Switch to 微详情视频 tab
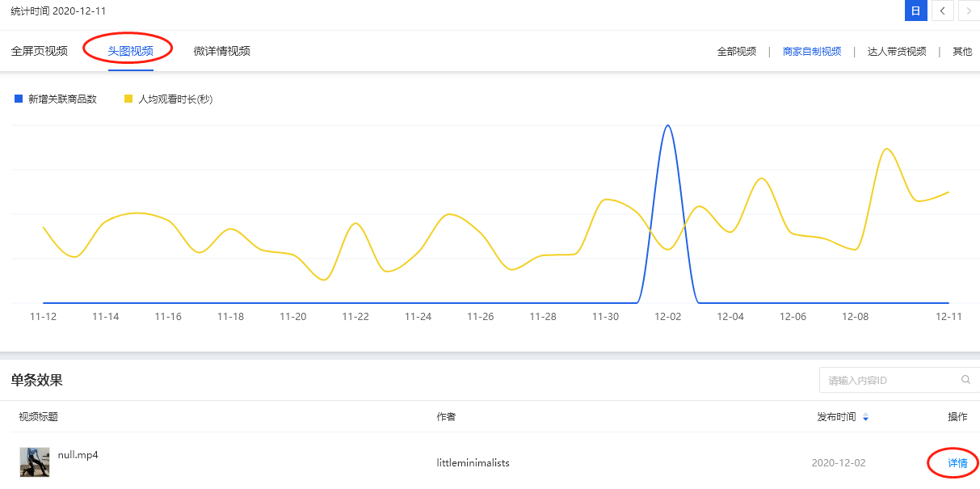Viewport: 980px width, 489px height. (x=222, y=51)
